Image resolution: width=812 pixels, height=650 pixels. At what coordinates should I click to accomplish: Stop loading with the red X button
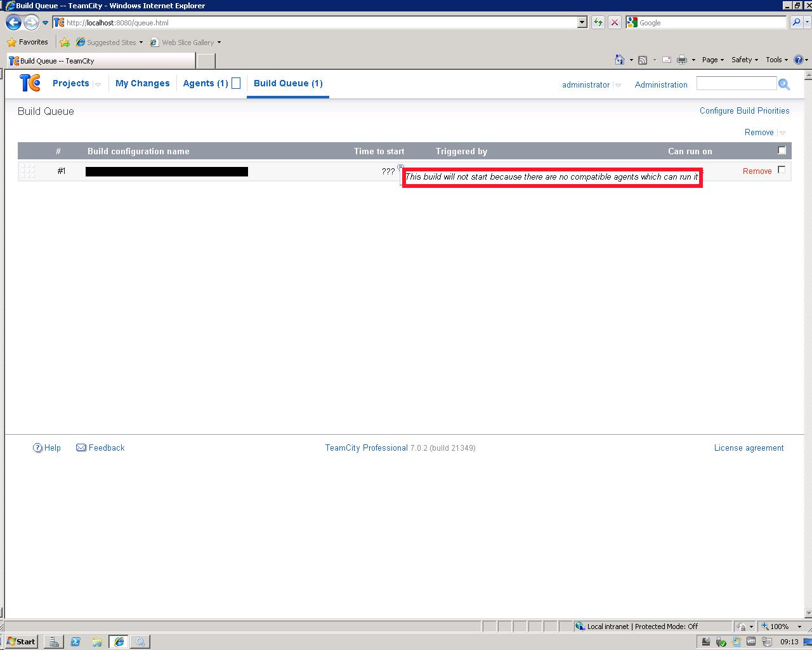[615, 22]
